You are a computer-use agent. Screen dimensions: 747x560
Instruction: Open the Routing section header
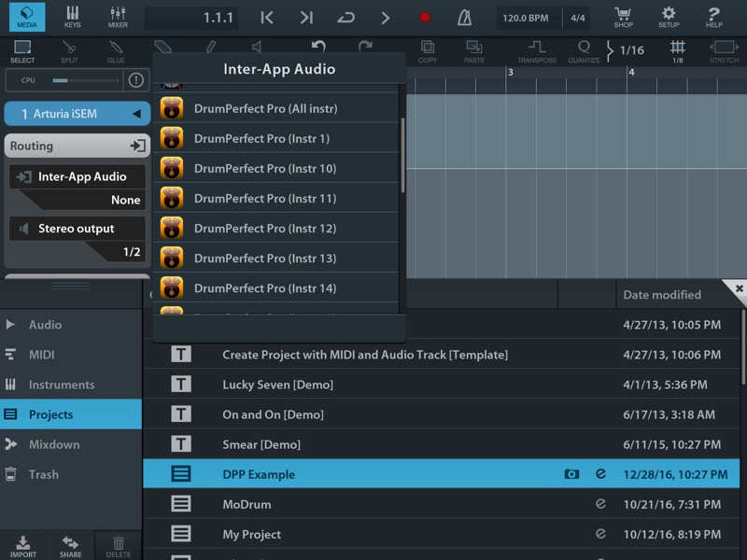click(78, 146)
